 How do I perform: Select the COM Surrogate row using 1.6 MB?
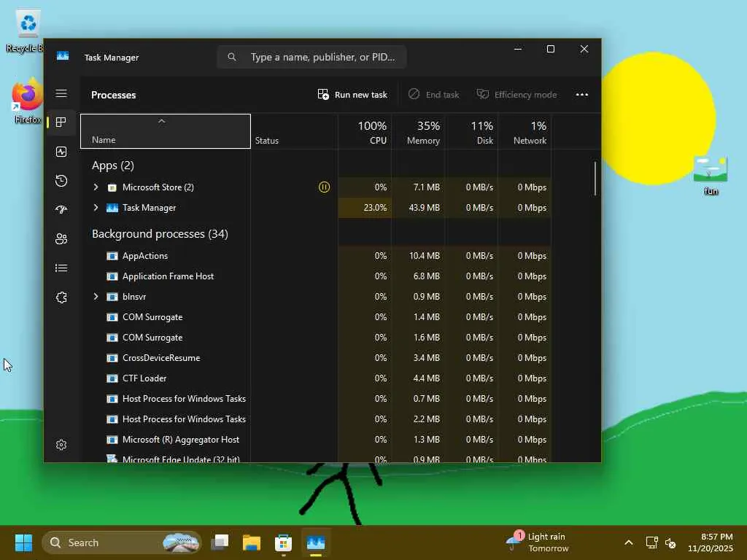tap(317, 338)
